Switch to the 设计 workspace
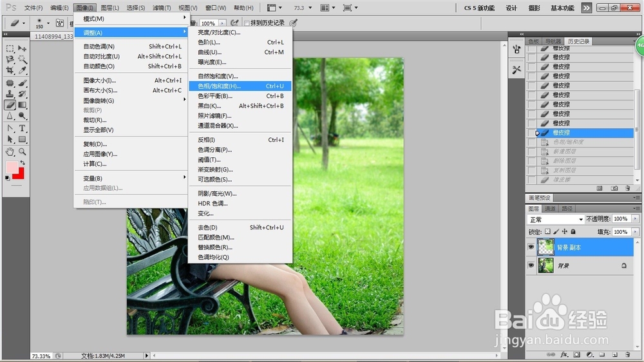644x362 pixels. click(x=511, y=8)
